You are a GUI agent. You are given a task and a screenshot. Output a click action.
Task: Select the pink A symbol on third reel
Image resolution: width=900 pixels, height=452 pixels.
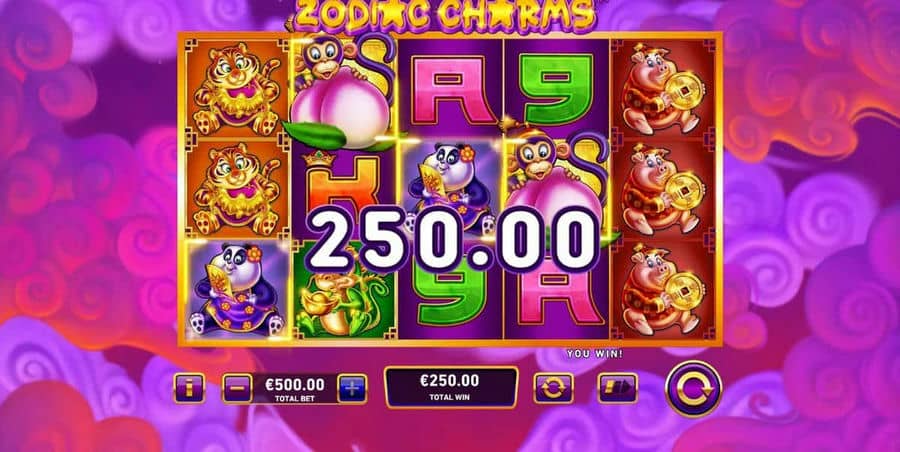(x=450, y=88)
